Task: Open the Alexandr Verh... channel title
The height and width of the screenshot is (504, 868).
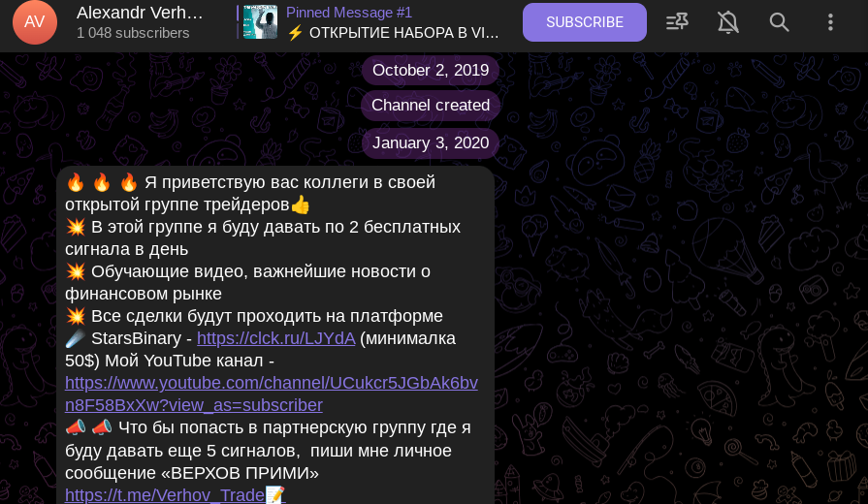Action: click(x=140, y=13)
